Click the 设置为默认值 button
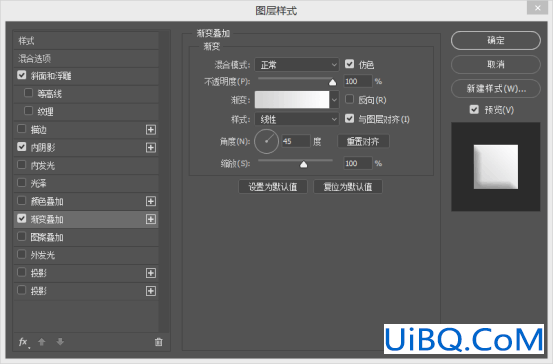 273,187
